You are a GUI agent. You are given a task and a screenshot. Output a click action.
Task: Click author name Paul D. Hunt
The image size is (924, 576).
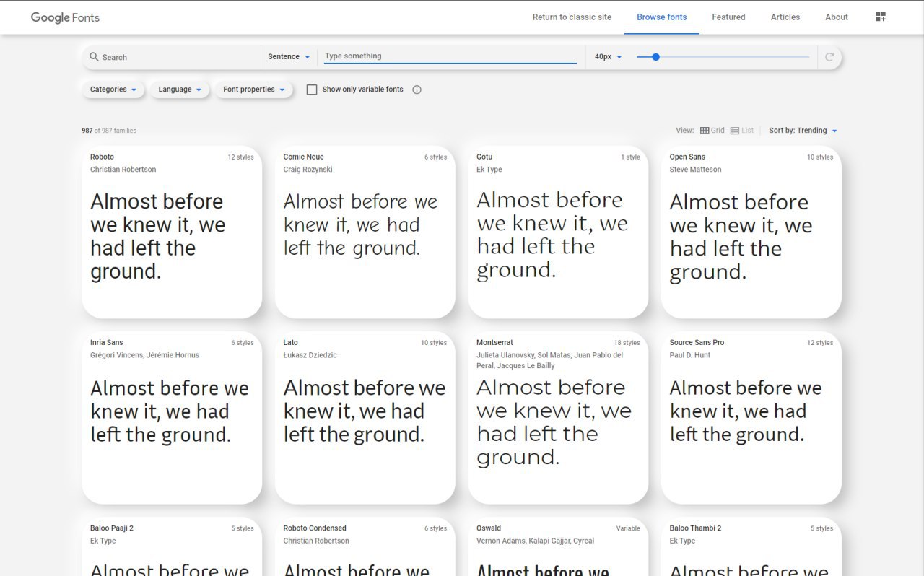tap(689, 355)
